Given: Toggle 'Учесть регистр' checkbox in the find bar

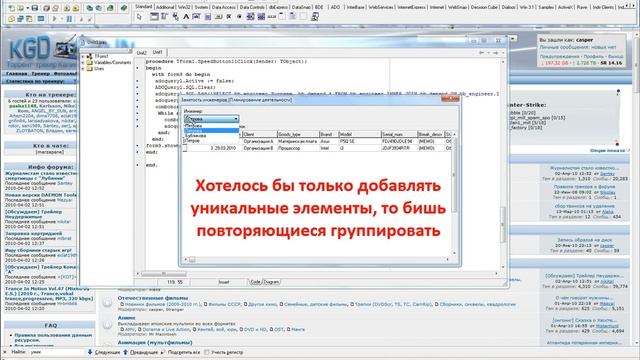Looking at the screenshot, I should 207,352.
